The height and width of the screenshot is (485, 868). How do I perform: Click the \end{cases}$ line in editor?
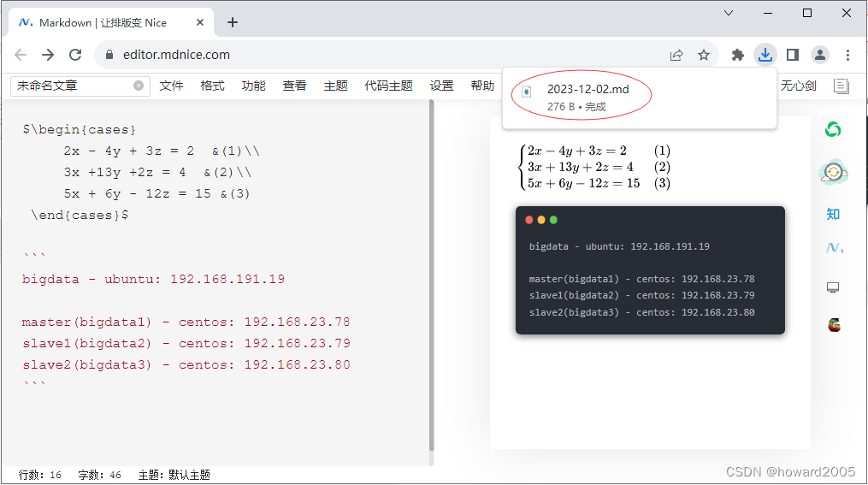tap(80, 215)
